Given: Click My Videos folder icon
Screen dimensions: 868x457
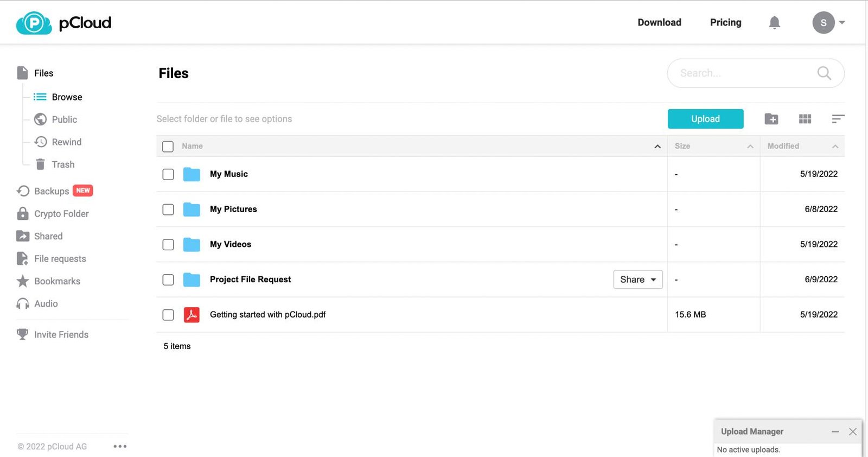Looking at the screenshot, I should [192, 245].
